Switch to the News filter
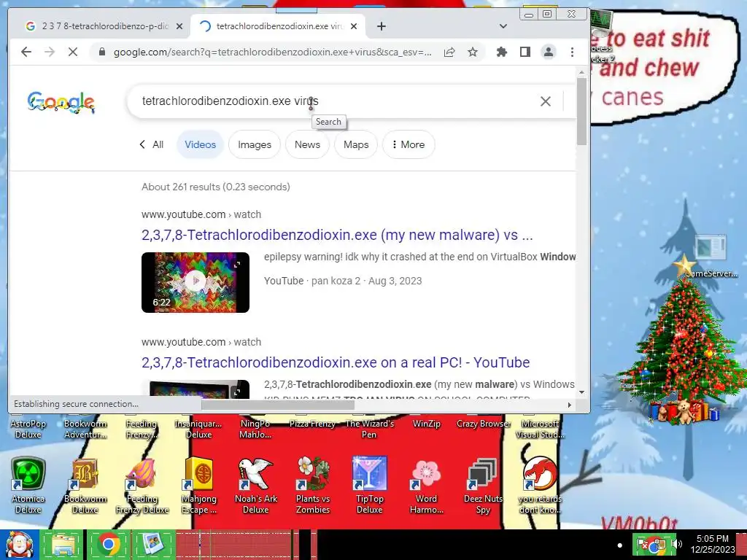This screenshot has height=560, width=747. pos(307,144)
